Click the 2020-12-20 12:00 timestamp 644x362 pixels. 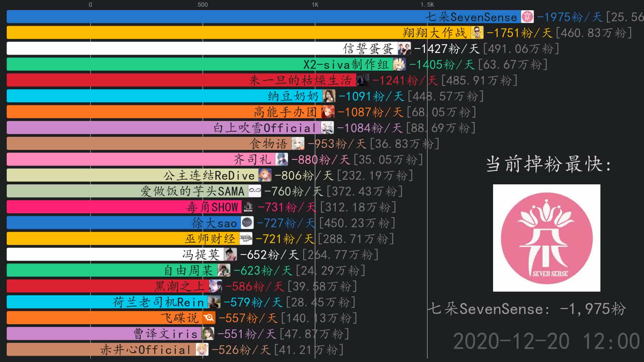click(x=547, y=341)
